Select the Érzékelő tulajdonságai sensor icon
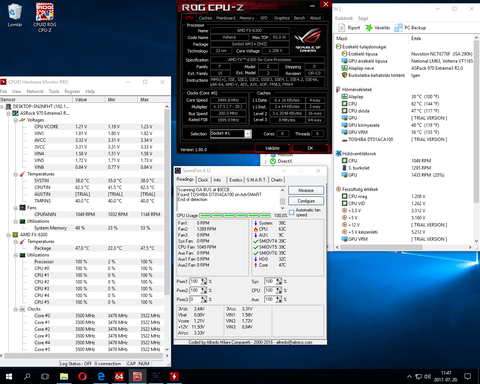 click(x=338, y=47)
